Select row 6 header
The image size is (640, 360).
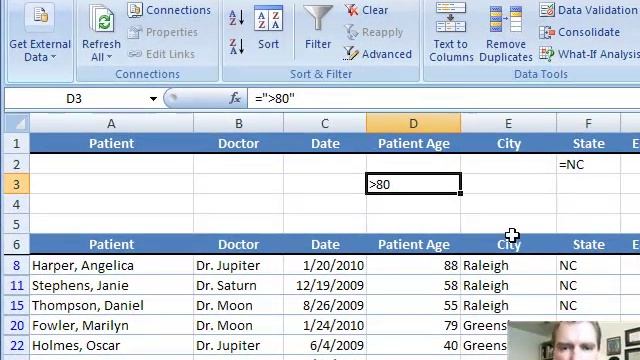pyautogui.click(x=17, y=244)
